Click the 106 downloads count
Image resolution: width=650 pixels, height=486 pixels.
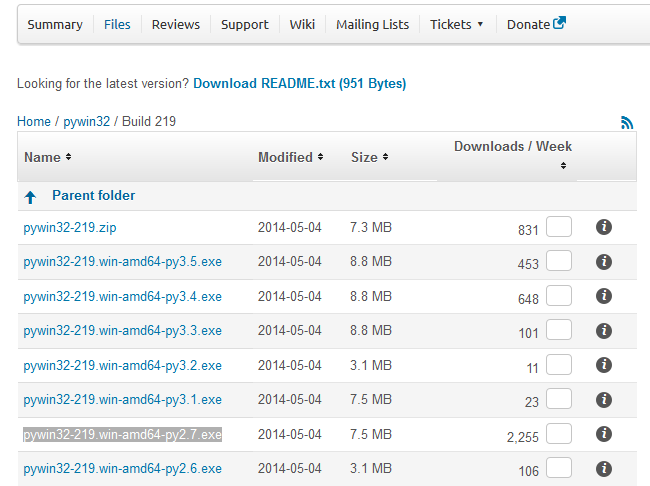529,471
